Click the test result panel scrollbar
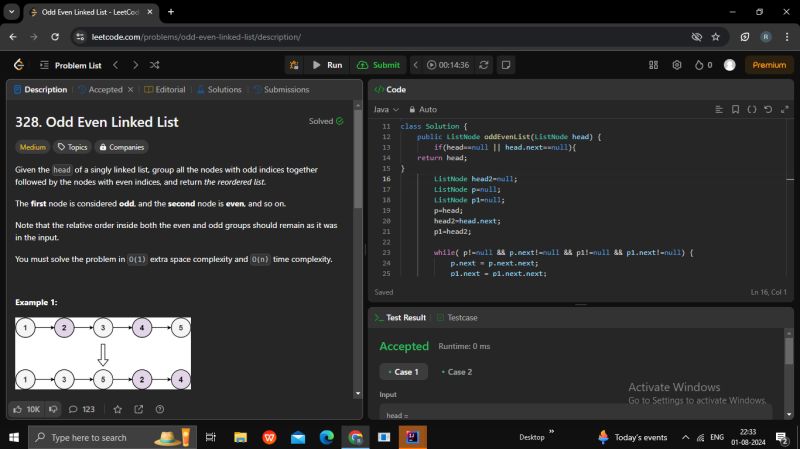 789,352
